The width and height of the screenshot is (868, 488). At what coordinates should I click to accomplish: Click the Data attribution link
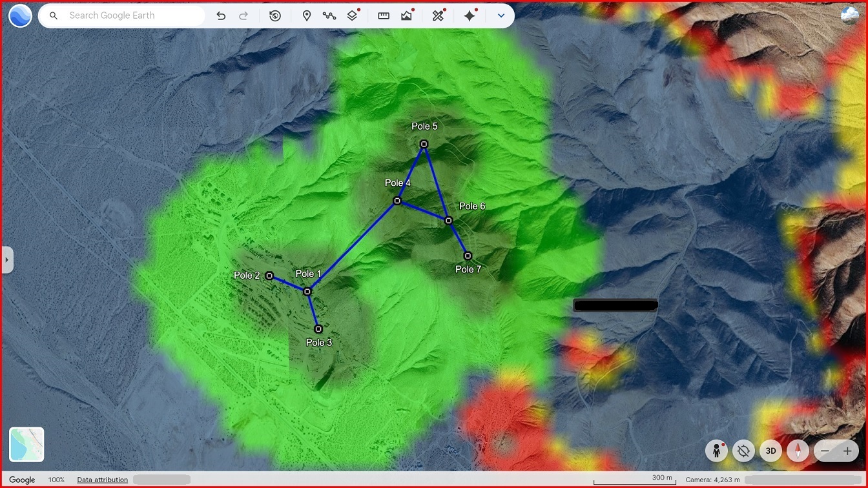tap(102, 480)
